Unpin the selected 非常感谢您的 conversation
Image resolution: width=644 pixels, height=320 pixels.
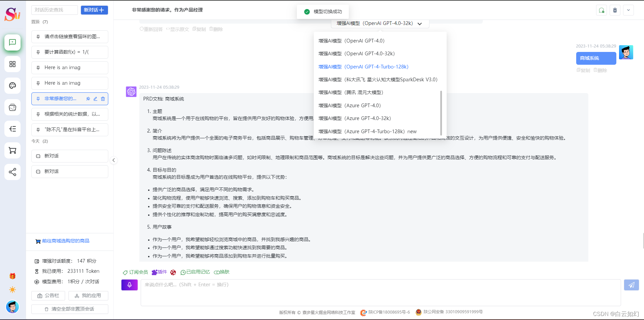88,99
